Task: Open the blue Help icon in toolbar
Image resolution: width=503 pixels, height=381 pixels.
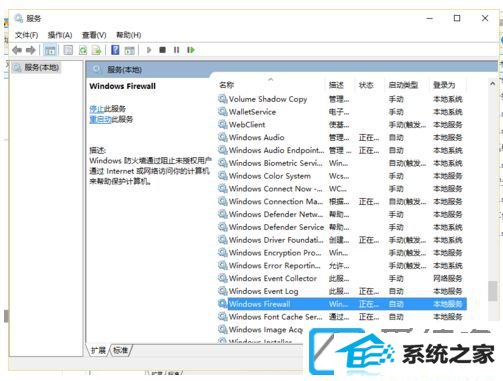Action: pyautogui.click(x=115, y=50)
